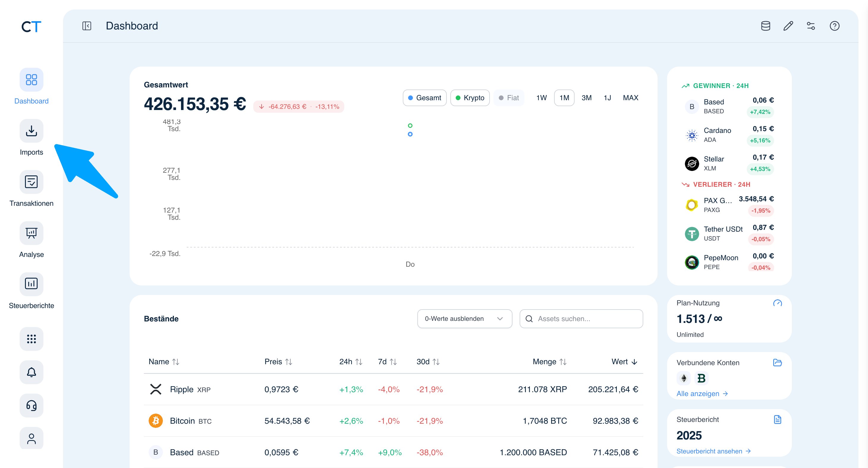Click the CT logo

click(31, 26)
